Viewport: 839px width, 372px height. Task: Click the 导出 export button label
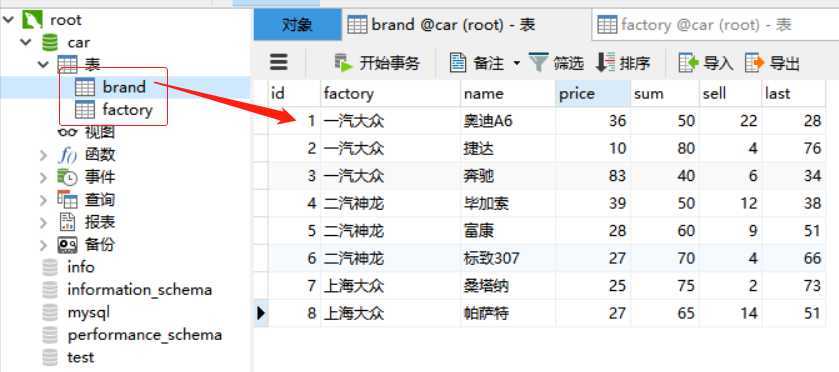(784, 64)
